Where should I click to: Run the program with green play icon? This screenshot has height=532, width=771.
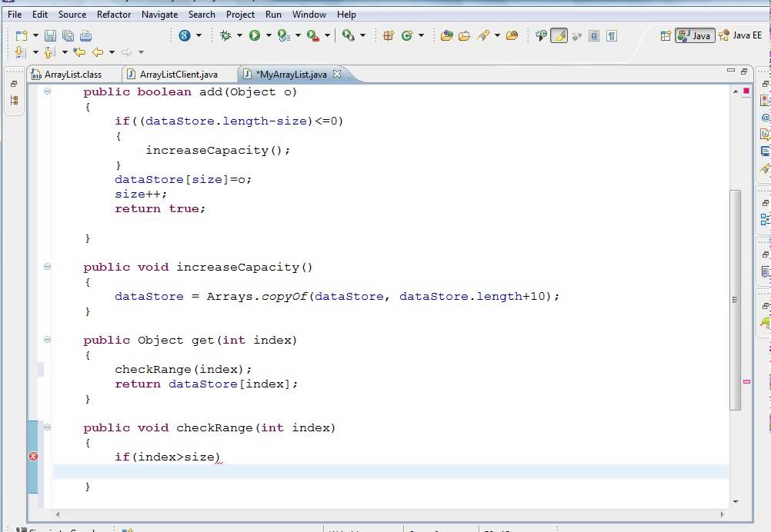[255, 35]
